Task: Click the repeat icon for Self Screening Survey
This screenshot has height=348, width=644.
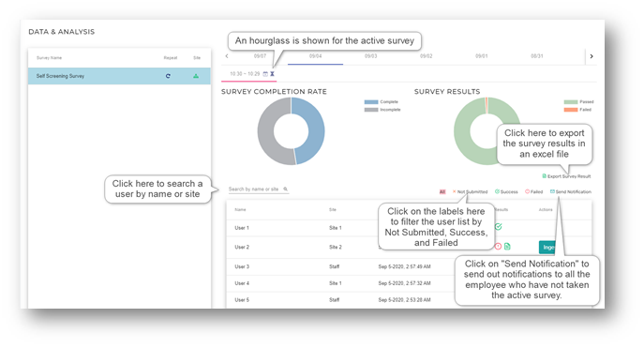Action: 168,76
